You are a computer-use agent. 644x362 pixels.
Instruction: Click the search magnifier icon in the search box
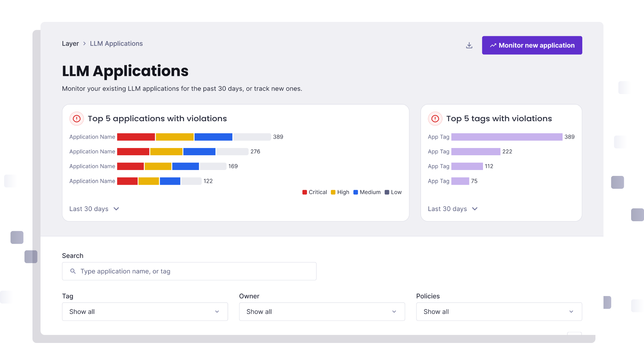[73, 271]
